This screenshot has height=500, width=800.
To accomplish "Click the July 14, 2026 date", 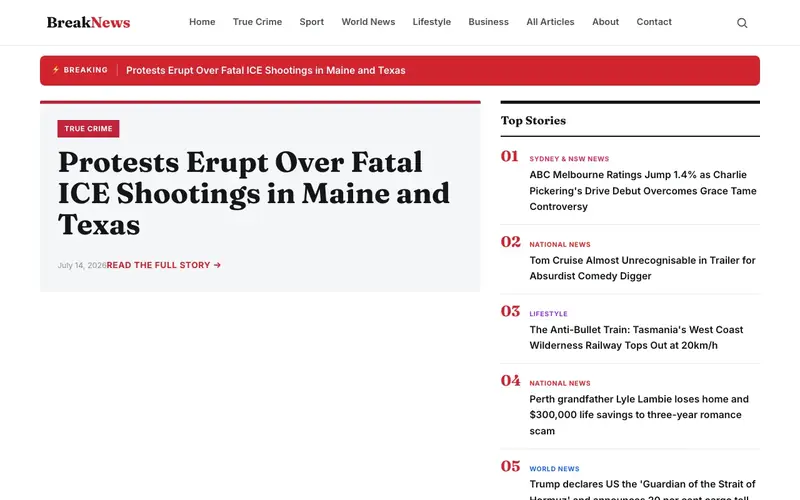I will click(82, 265).
